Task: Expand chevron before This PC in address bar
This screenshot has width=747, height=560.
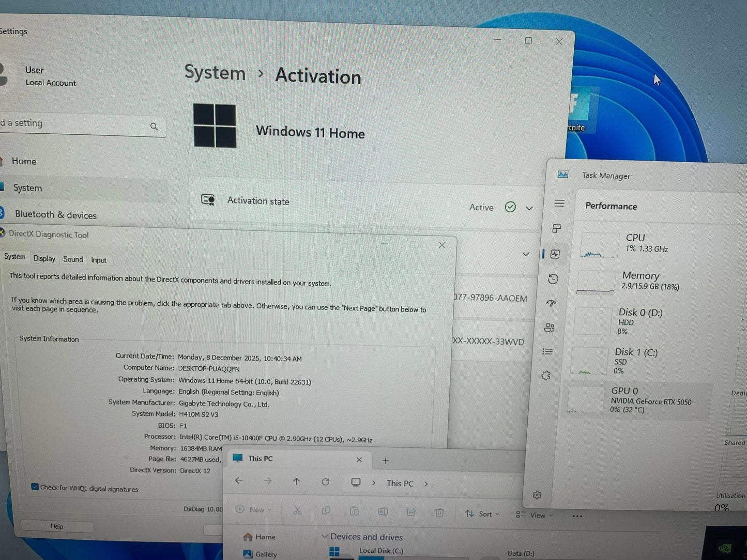Action: tap(374, 483)
